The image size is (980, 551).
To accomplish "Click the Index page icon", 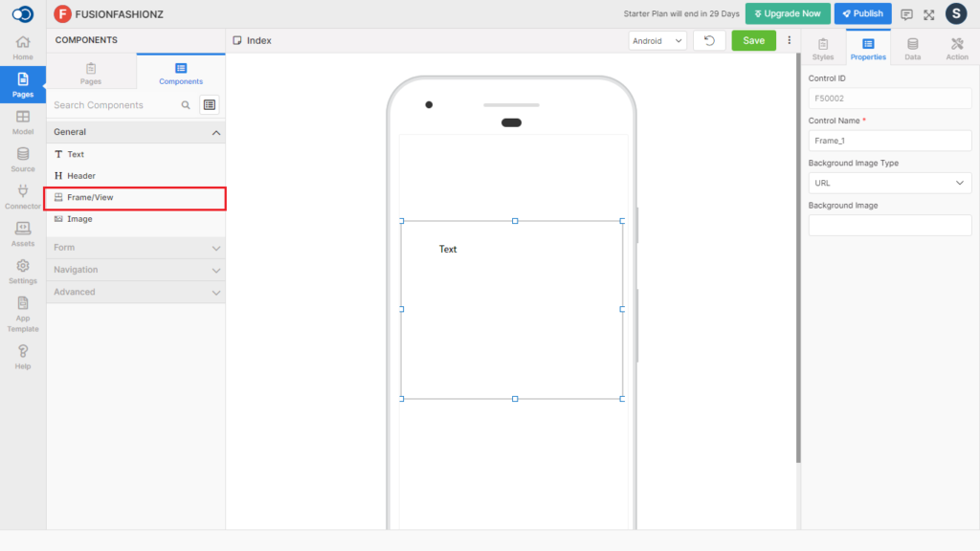I will coord(237,40).
